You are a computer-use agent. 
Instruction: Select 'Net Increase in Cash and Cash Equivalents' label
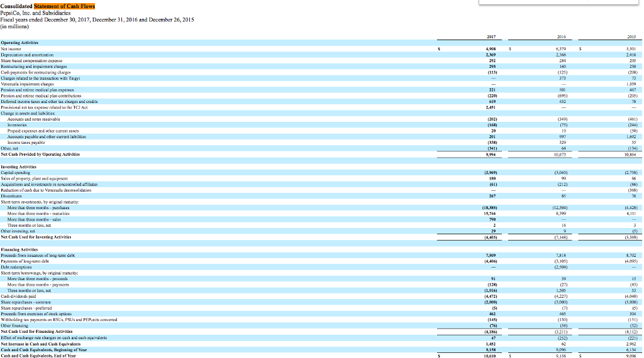(x=41, y=344)
